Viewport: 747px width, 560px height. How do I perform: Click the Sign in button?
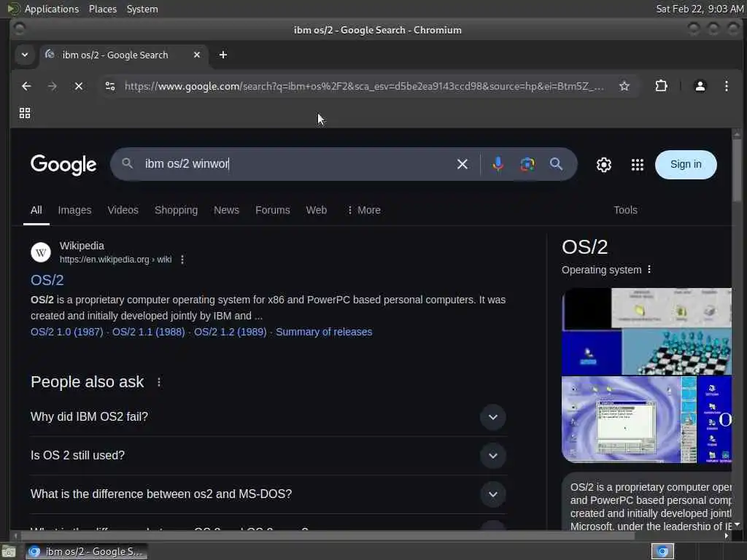[686, 165]
